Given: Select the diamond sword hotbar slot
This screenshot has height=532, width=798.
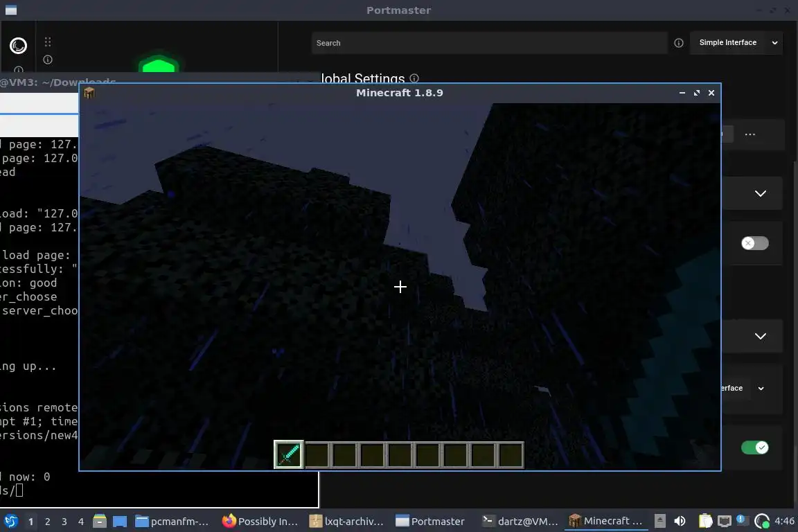Looking at the screenshot, I should pos(289,454).
